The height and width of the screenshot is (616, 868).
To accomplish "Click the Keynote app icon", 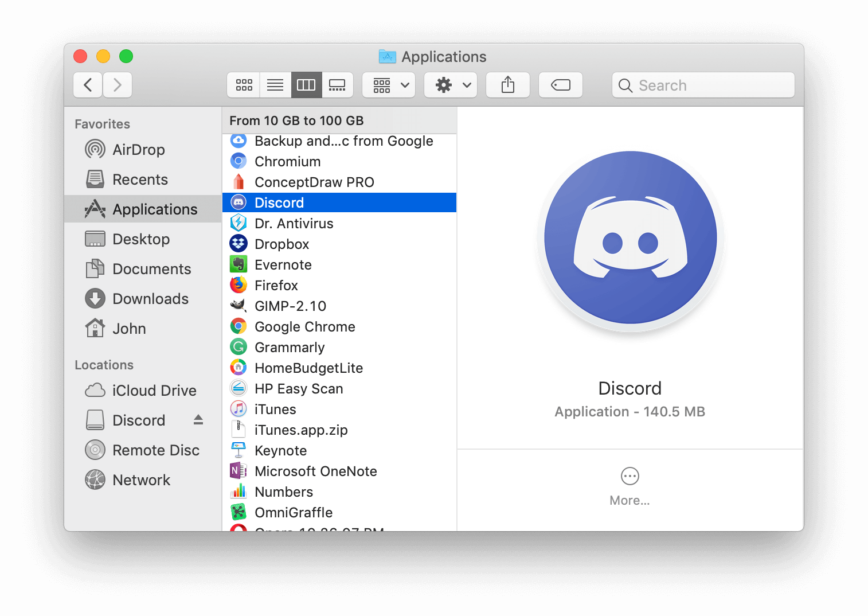I will coord(238,450).
